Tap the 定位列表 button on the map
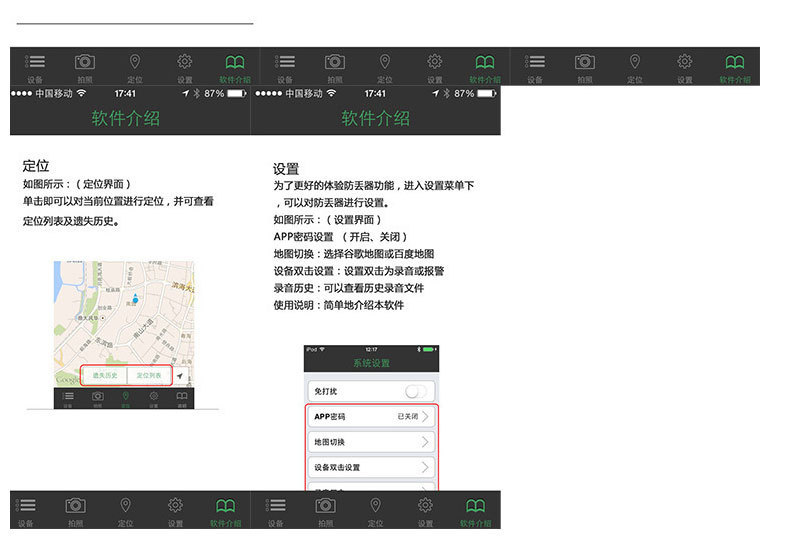 149,376
